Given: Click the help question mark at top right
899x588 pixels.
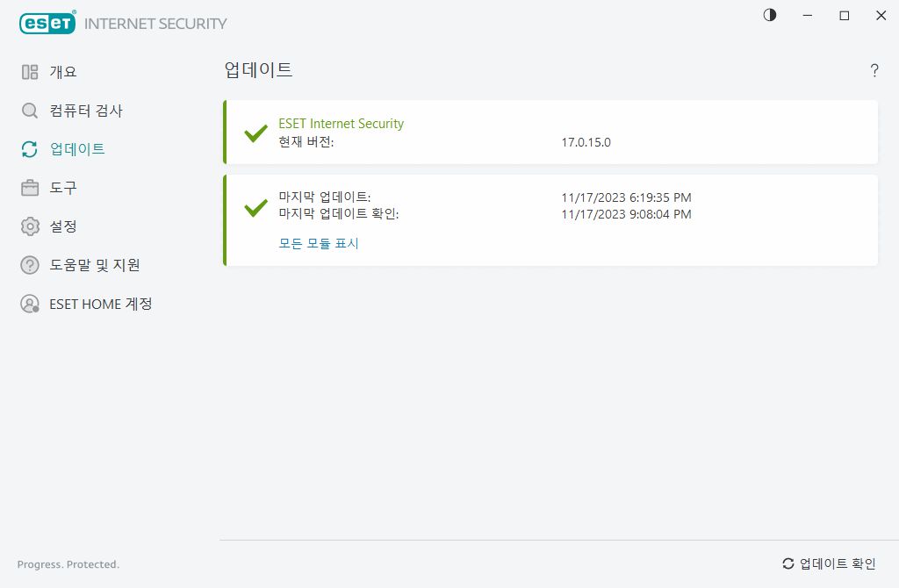Looking at the screenshot, I should [x=874, y=71].
